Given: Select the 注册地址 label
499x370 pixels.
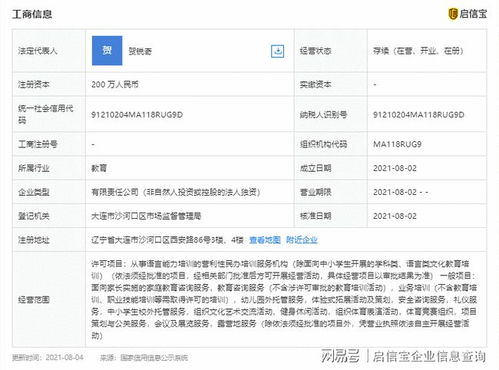Looking at the screenshot, I should [34, 240].
